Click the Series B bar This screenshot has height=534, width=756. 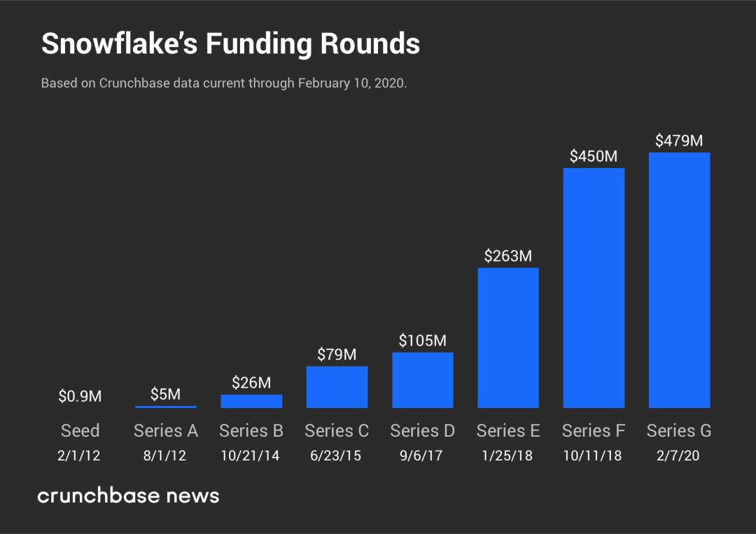click(x=251, y=401)
